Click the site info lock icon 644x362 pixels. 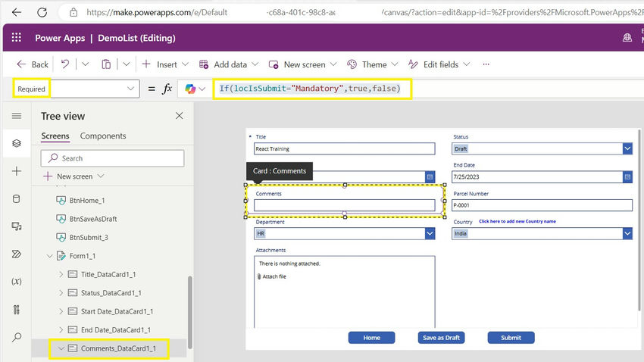pyautogui.click(x=73, y=12)
